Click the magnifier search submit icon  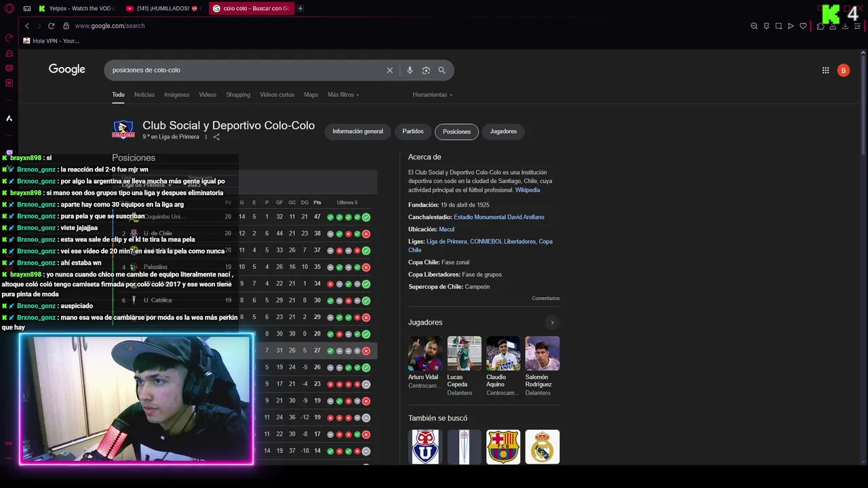441,70
